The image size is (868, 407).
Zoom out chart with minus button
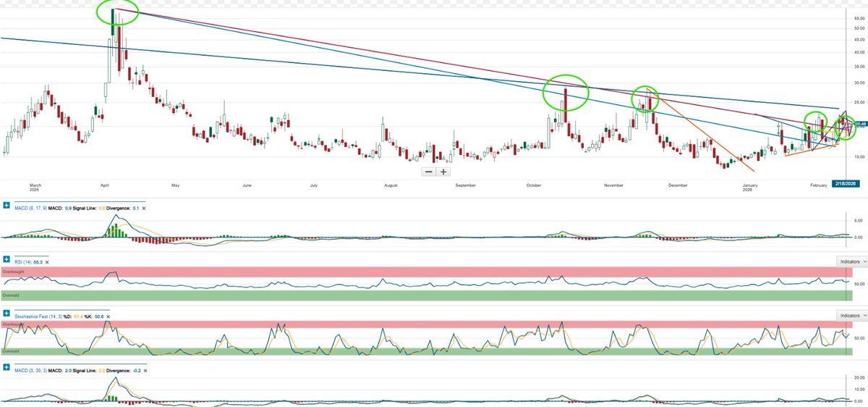[x=429, y=172]
